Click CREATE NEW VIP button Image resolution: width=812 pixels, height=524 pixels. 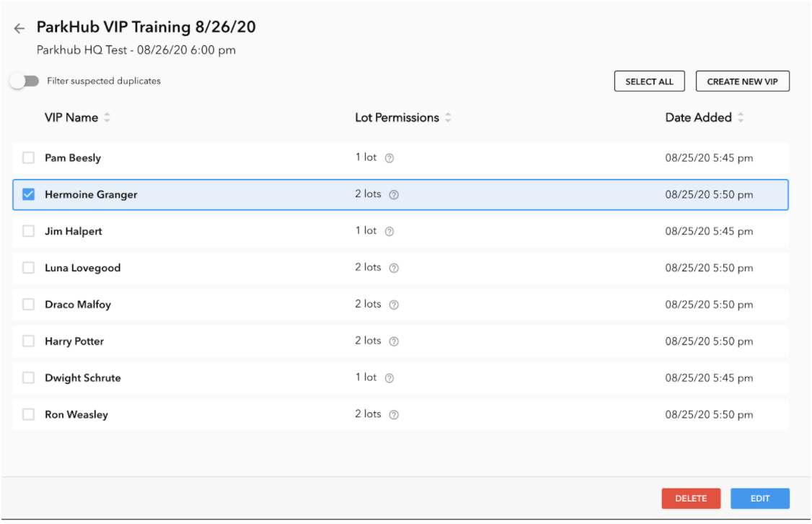click(743, 82)
